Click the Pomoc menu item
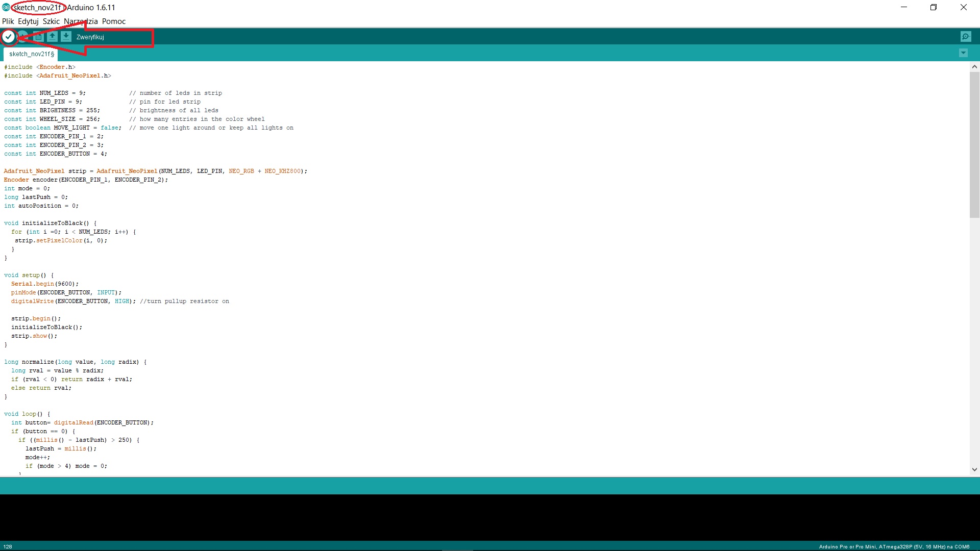The width and height of the screenshot is (980, 551). point(114,21)
